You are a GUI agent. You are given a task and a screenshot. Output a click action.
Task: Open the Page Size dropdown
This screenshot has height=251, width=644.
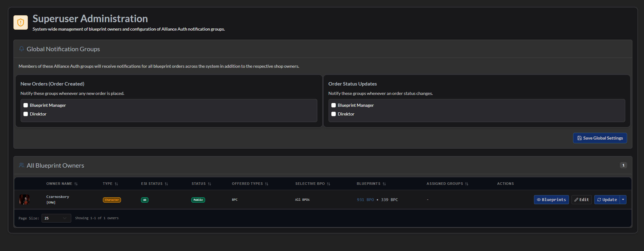tap(56, 218)
